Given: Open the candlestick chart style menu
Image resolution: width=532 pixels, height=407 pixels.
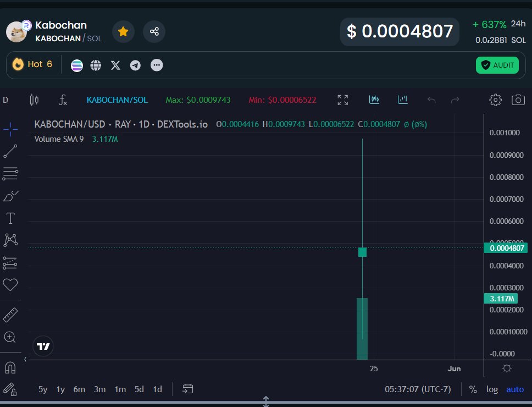Looking at the screenshot, I should (34, 100).
